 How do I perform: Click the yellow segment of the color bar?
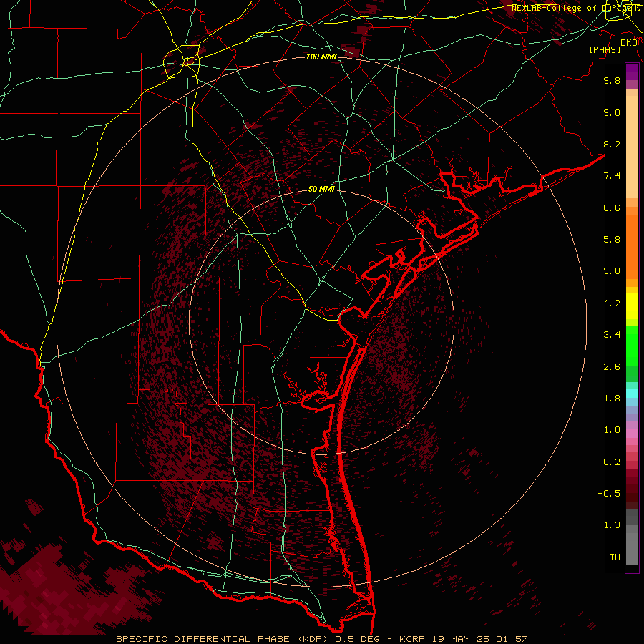tap(632, 306)
